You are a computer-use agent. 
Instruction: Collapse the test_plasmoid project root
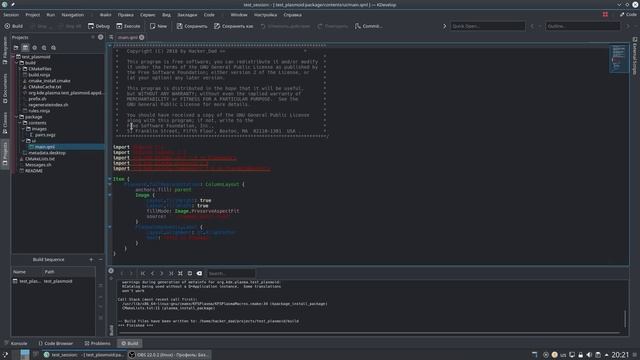13,57
